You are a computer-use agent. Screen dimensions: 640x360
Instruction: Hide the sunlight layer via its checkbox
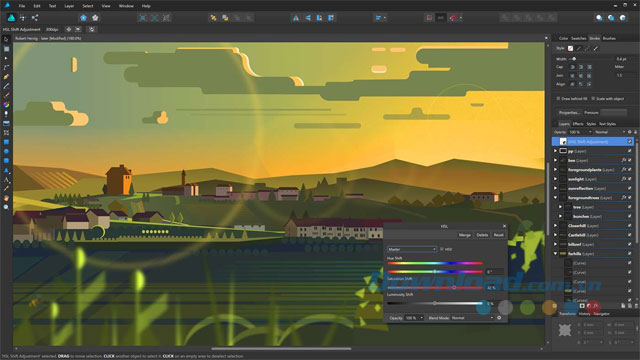click(630, 179)
